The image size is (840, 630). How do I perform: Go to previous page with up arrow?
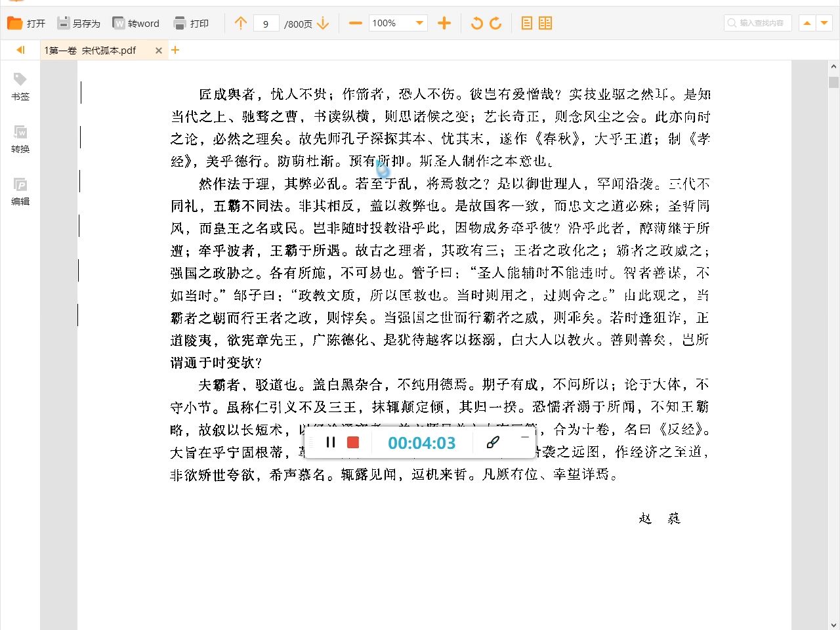tap(241, 23)
